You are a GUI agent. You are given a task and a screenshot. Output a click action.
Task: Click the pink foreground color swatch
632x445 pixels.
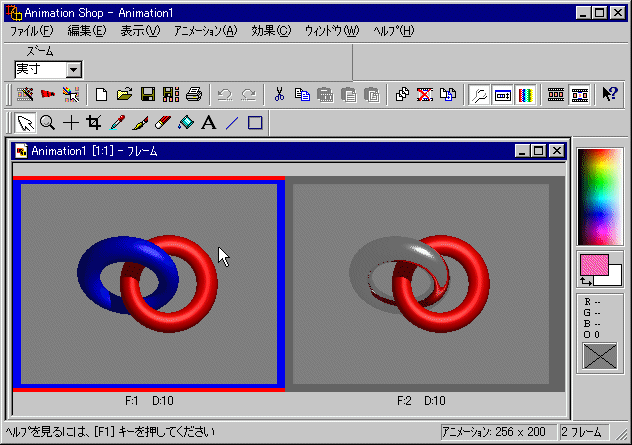(x=594, y=265)
